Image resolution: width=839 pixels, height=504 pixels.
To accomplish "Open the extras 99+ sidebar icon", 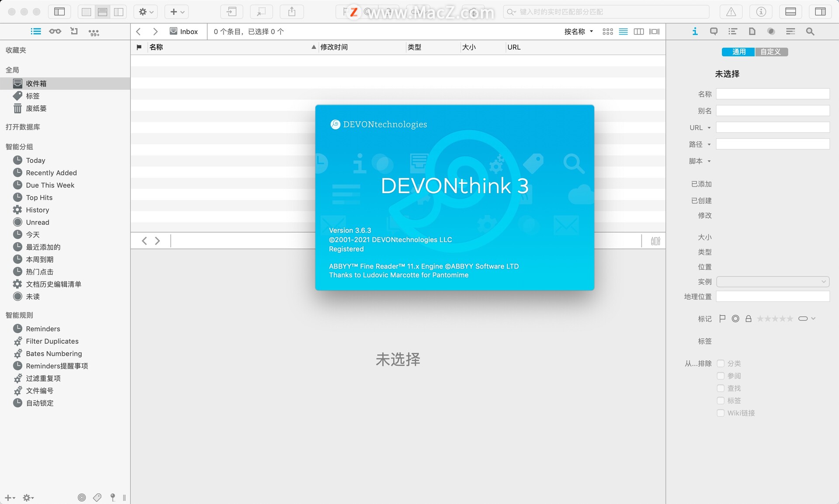I will 94,32.
